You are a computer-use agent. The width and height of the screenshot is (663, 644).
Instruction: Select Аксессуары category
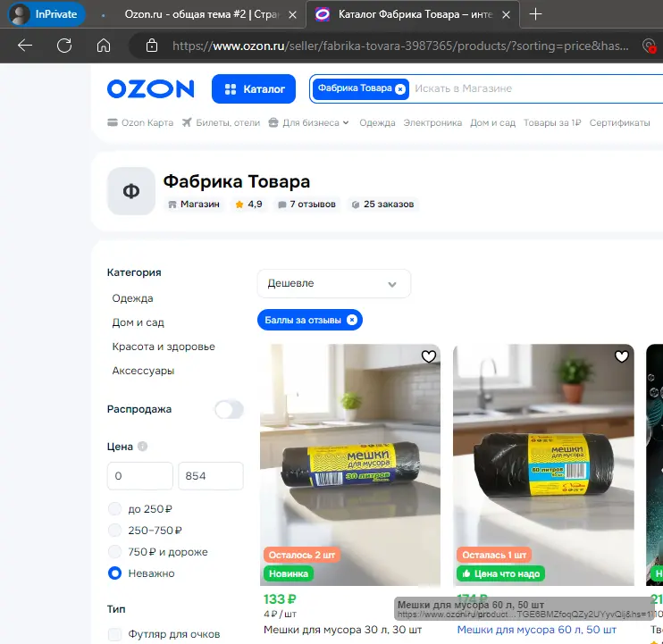click(143, 371)
